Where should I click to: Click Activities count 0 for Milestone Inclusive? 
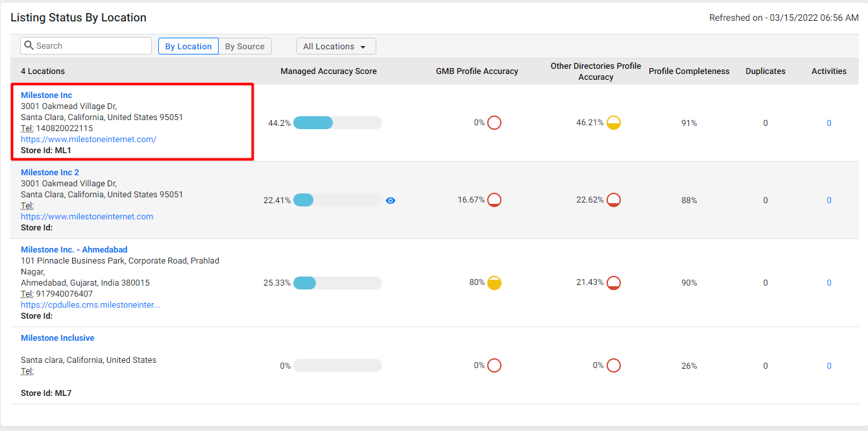pyautogui.click(x=829, y=366)
